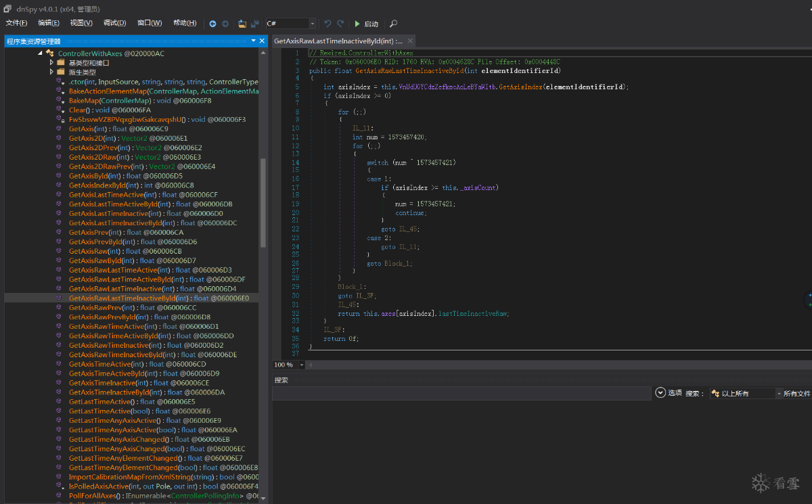Open the 文件(F) menu
Screen dimensions: 812x504
coord(16,23)
